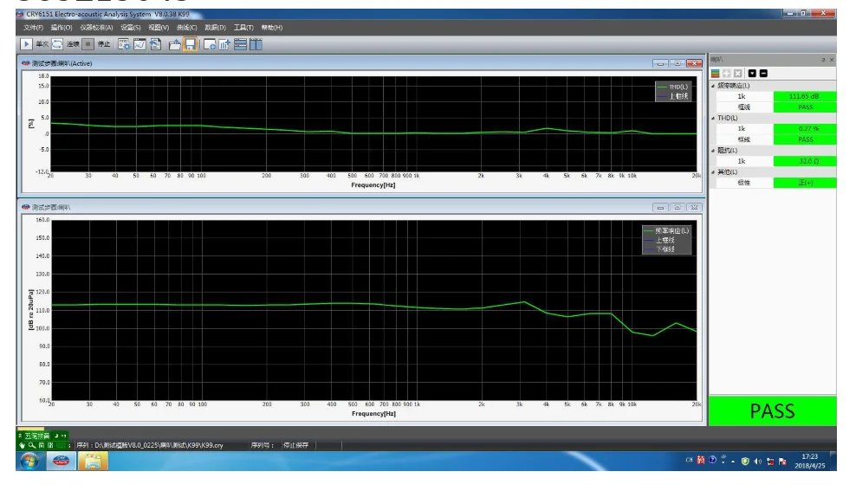
Task: Click the single-run play icon
Action: click(x=27, y=44)
